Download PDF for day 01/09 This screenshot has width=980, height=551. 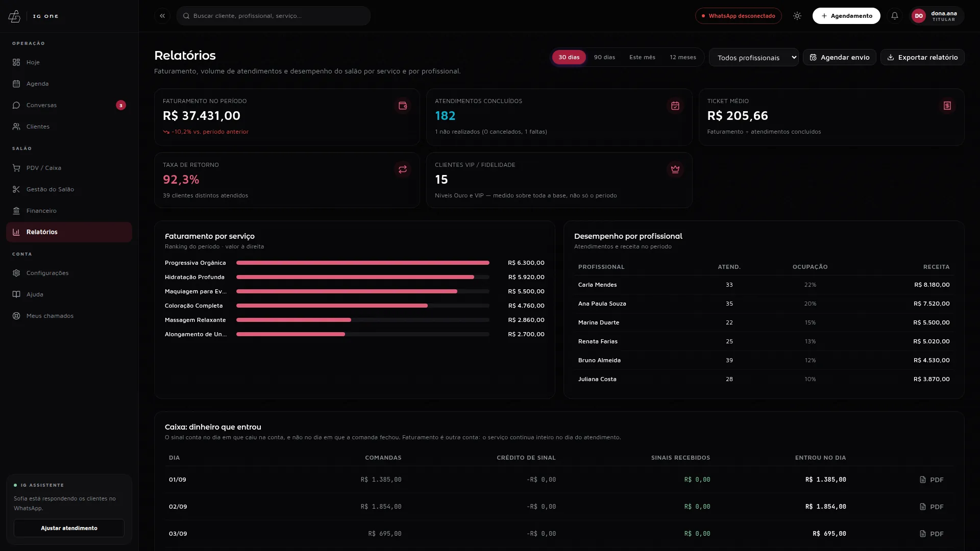coord(932,480)
